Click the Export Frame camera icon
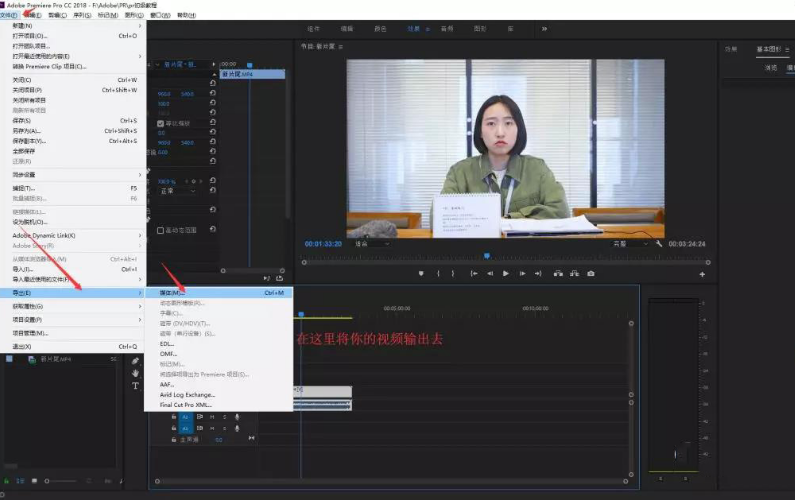Screen dimensions: 795x500 tap(591, 273)
